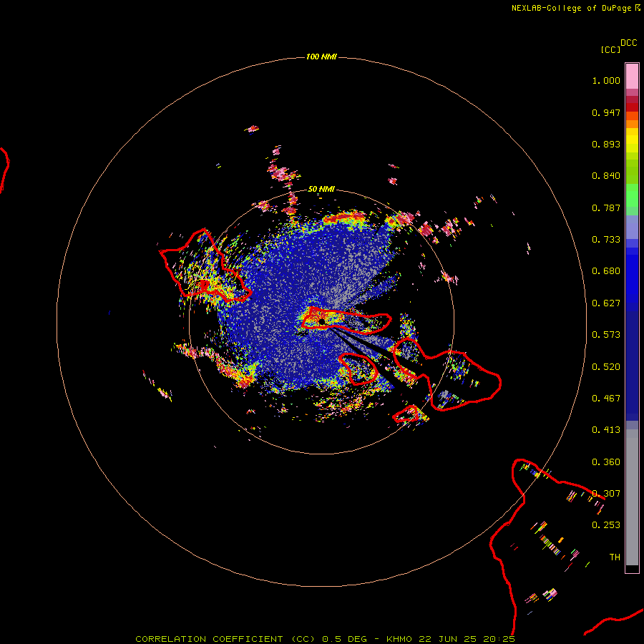644x644 pixels.
Task: Click the 0.360 legend value
Action: 606,462
